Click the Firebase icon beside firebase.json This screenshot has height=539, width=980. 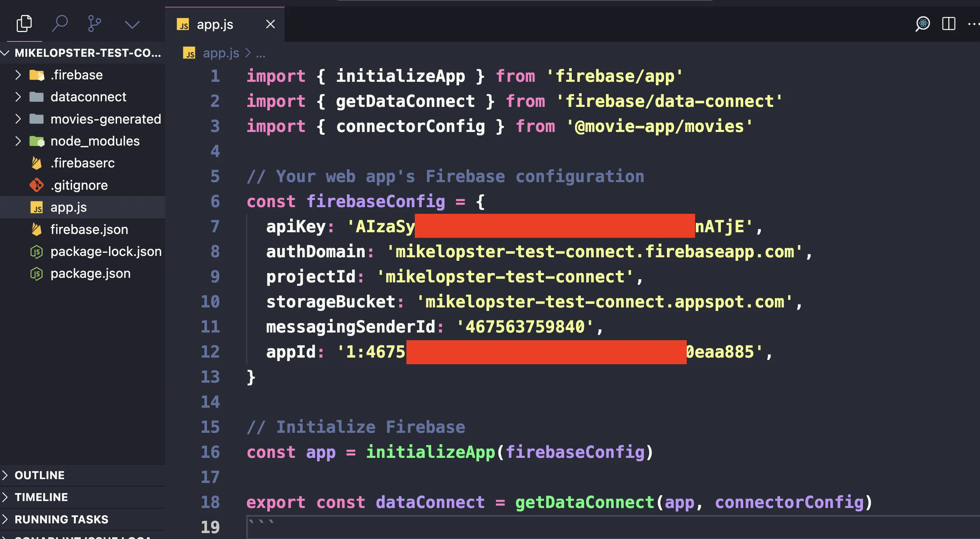tap(37, 229)
